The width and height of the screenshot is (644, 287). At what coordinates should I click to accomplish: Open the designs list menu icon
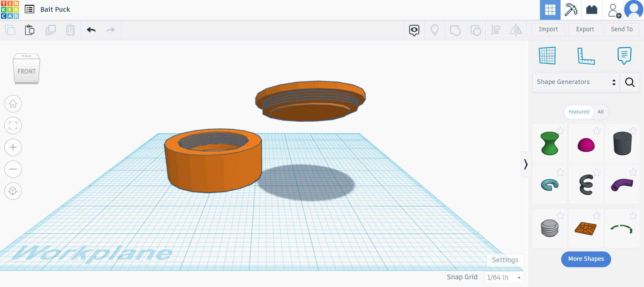click(x=30, y=9)
